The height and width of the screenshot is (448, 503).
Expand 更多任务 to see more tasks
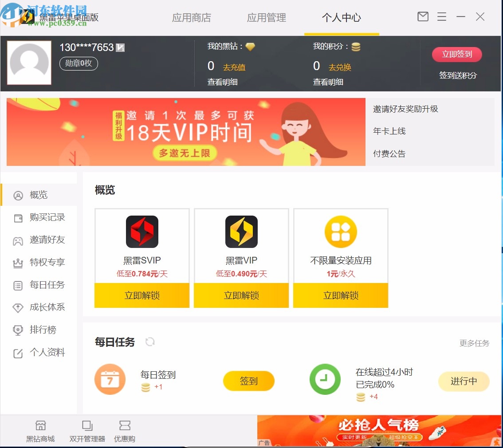[474, 342]
